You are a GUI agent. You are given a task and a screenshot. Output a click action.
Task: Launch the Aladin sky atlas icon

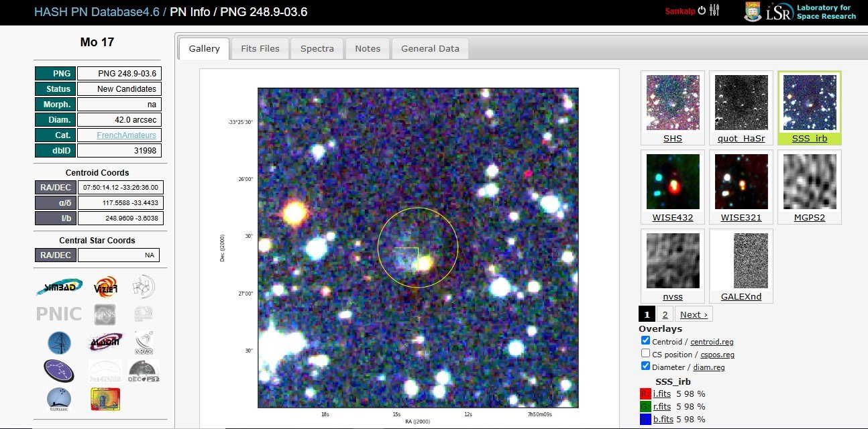tap(105, 342)
